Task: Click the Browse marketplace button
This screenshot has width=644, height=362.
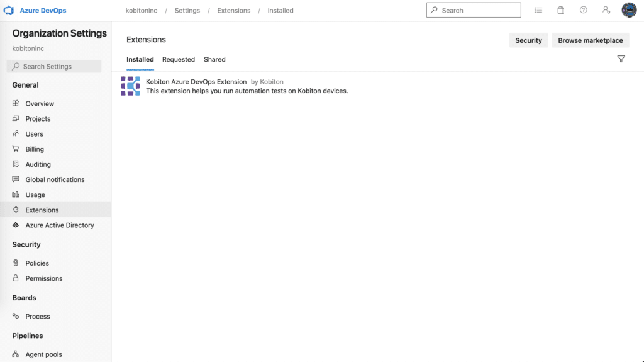Action: [590, 40]
